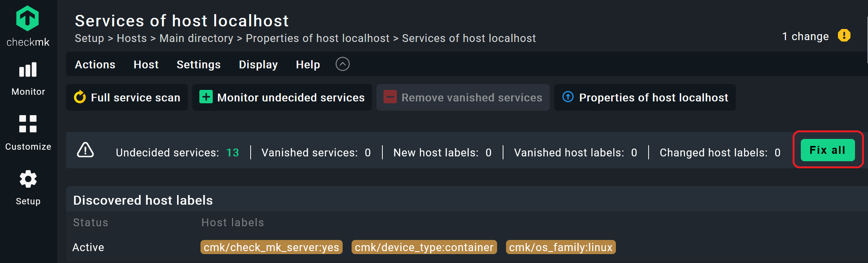Click red minus icon on Remove vanished services
Image resolution: width=868 pixels, height=263 pixels.
(390, 97)
